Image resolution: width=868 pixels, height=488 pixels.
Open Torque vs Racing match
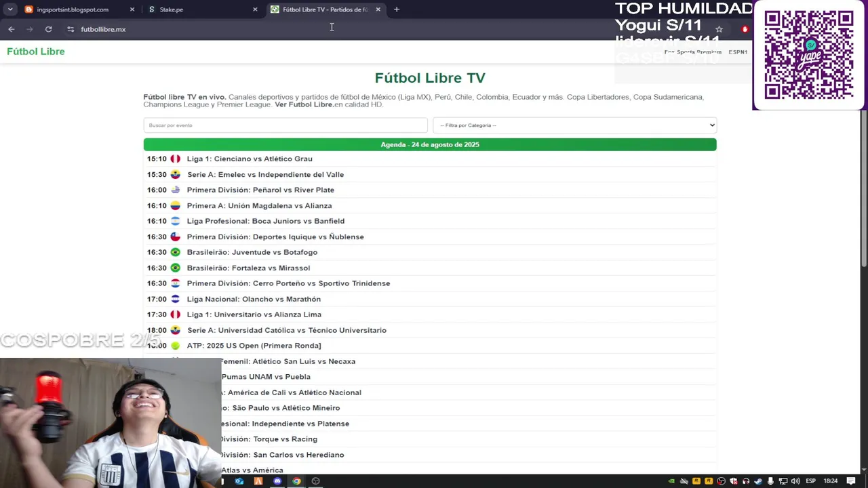pos(268,439)
